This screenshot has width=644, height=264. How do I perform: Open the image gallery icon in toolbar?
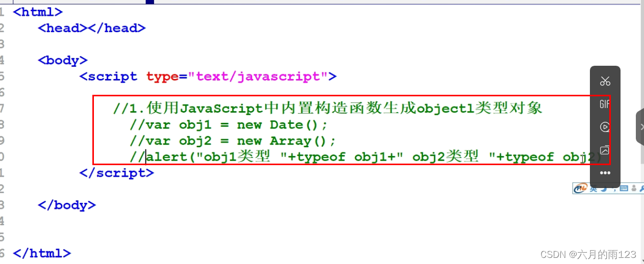point(605,150)
